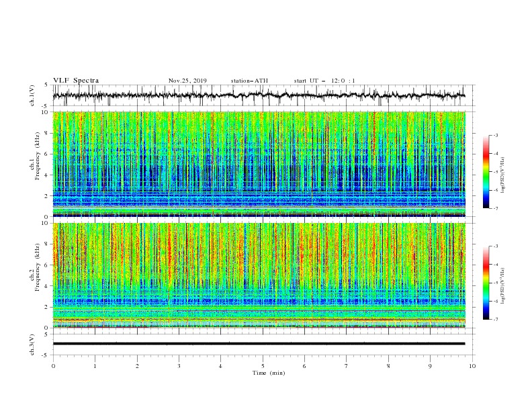Click the time axis tick label '3'
This screenshot has width=532, height=411.
pyautogui.click(x=179, y=366)
